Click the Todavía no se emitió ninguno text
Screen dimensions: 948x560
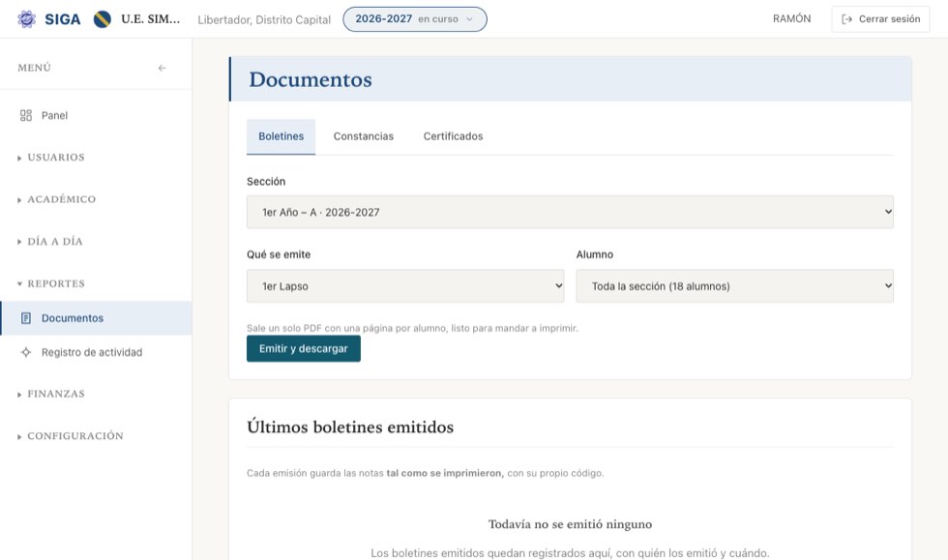(x=570, y=524)
